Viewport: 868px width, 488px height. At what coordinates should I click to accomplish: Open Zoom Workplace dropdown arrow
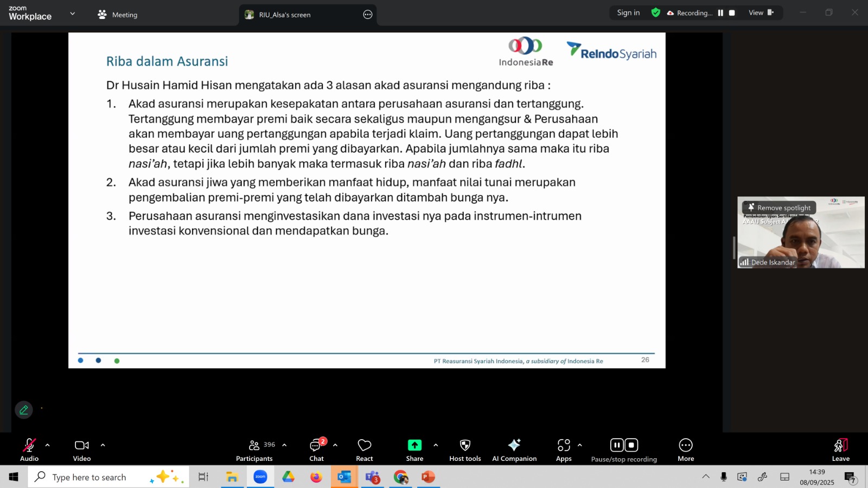coord(72,14)
